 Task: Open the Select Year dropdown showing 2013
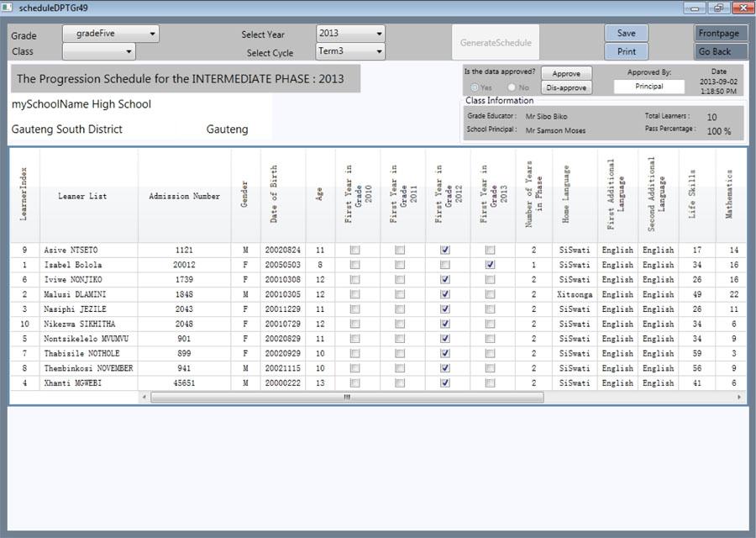point(349,32)
